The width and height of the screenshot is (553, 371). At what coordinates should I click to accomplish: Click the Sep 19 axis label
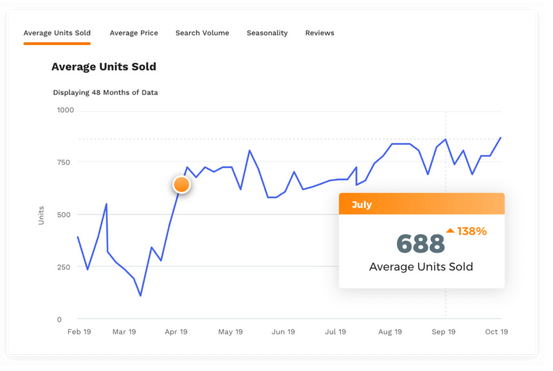tap(443, 332)
